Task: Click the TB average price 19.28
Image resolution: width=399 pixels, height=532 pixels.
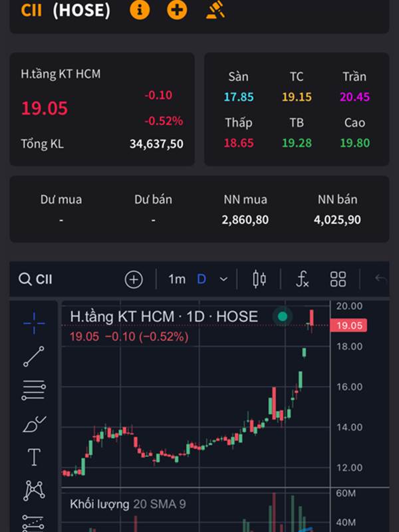Action: (297, 143)
